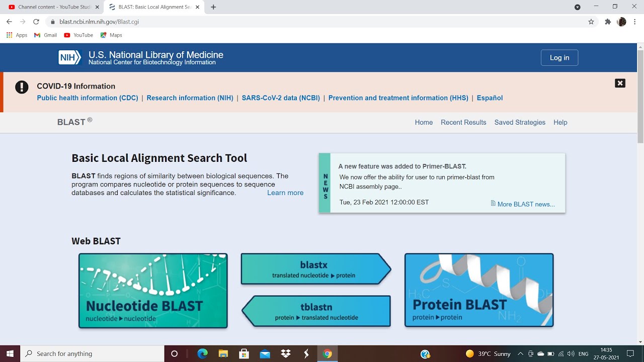Image resolution: width=644 pixels, height=362 pixels.
Task: Open Protein BLAST tile
Action: coord(479,290)
